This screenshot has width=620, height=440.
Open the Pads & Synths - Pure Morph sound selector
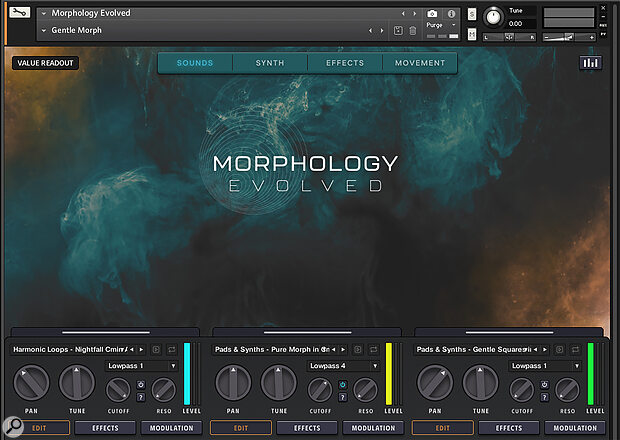(272, 349)
